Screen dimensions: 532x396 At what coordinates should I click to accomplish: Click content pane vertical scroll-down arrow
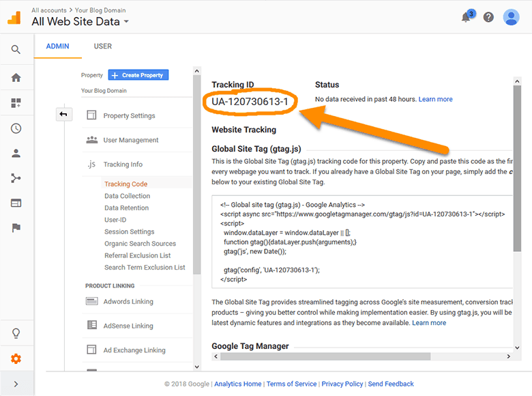[517, 348]
